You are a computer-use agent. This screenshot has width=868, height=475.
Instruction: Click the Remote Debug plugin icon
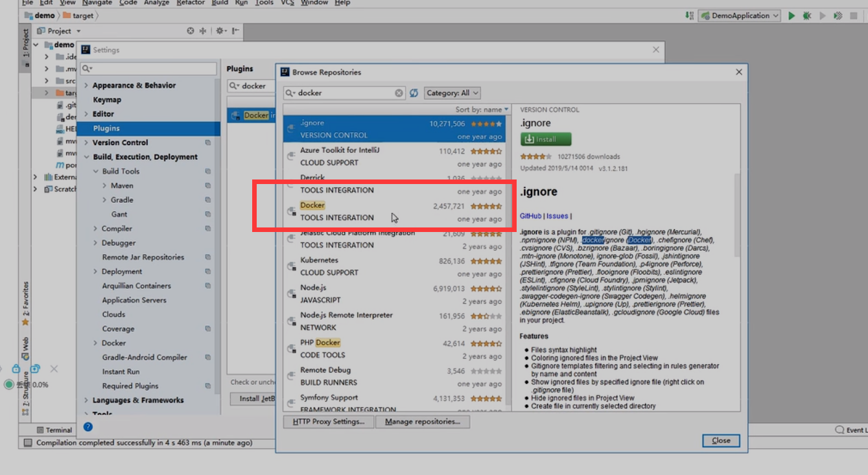[292, 376]
